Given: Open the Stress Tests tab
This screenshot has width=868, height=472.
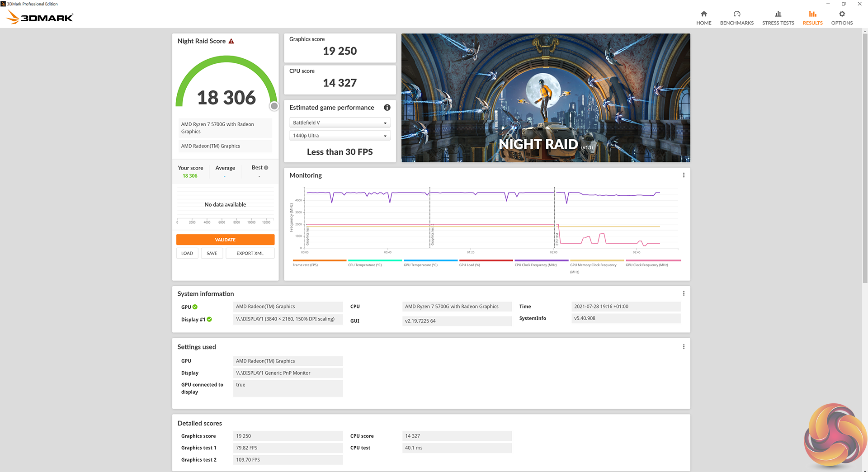Looking at the screenshot, I should click(x=778, y=18).
